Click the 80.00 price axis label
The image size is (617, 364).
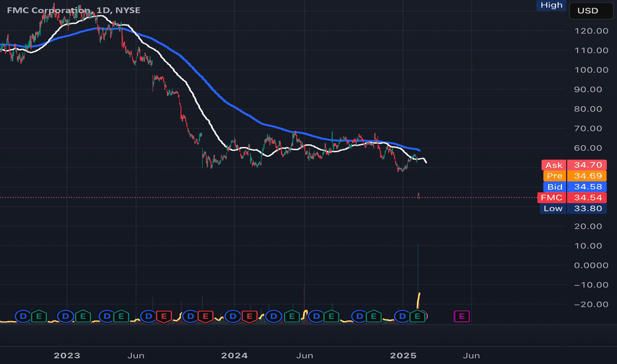[x=588, y=109]
